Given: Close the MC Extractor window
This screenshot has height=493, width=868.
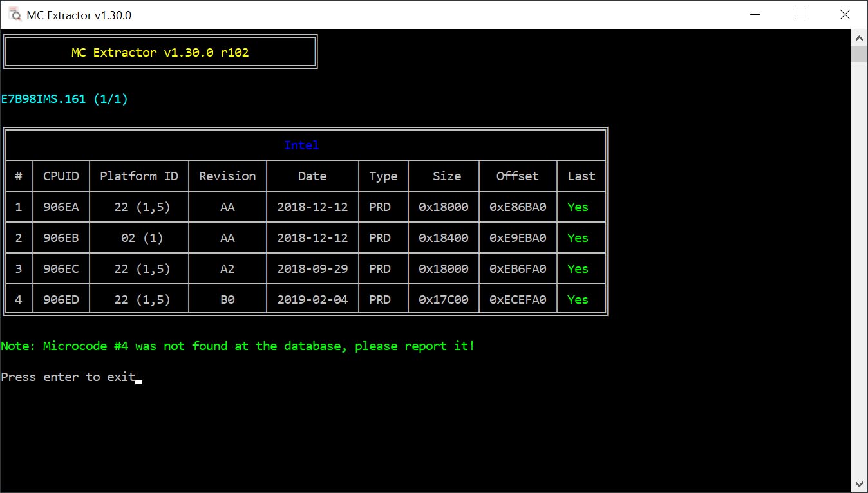Looking at the screenshot, I should click(845, 15).
